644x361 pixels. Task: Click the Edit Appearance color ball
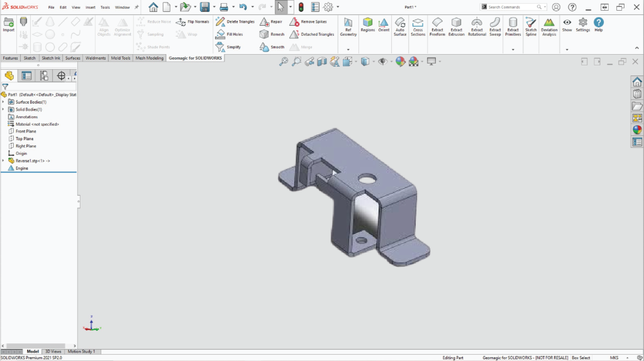click(x=399, y=61)
